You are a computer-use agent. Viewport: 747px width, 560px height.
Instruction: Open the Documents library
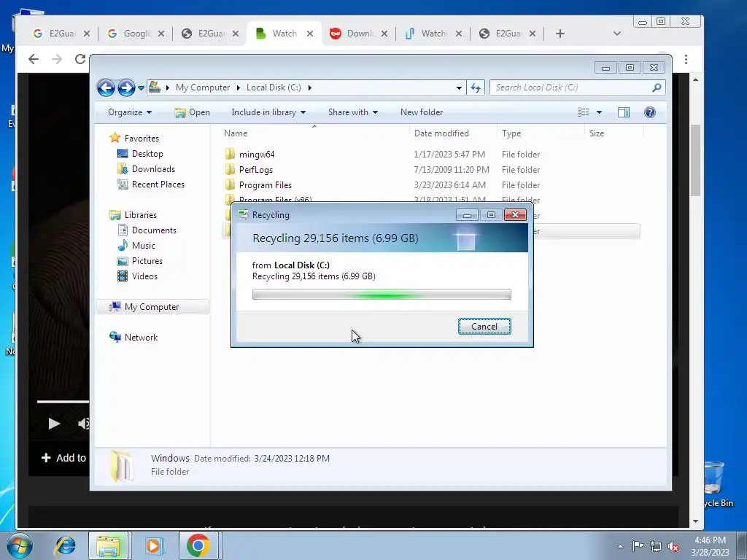[x=154, y=230]
